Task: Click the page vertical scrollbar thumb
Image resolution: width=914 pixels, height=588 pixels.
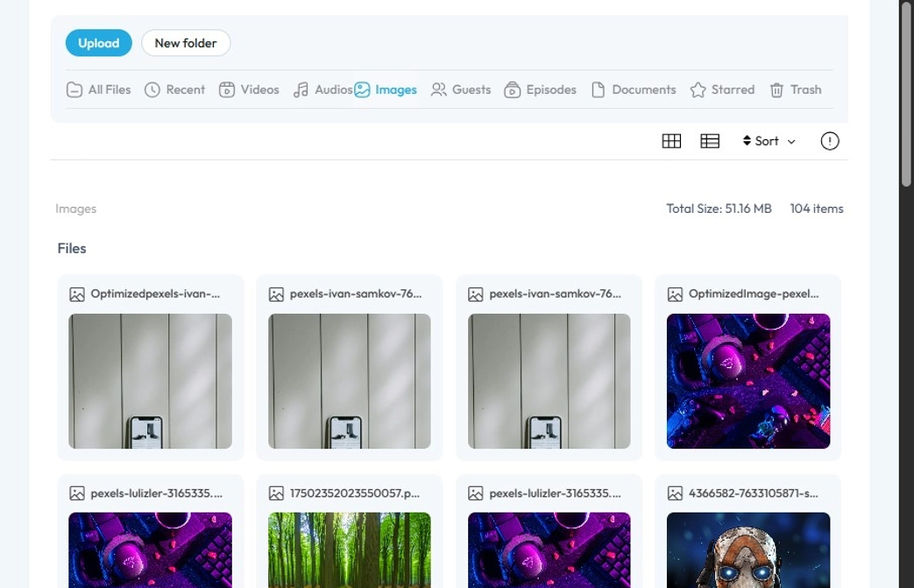Action: point(906,93)
